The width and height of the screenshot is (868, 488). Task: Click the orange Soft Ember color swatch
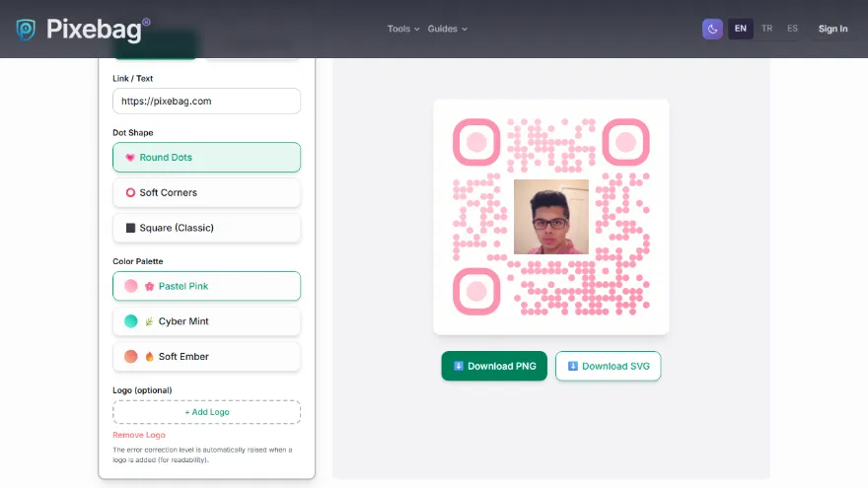130,356
